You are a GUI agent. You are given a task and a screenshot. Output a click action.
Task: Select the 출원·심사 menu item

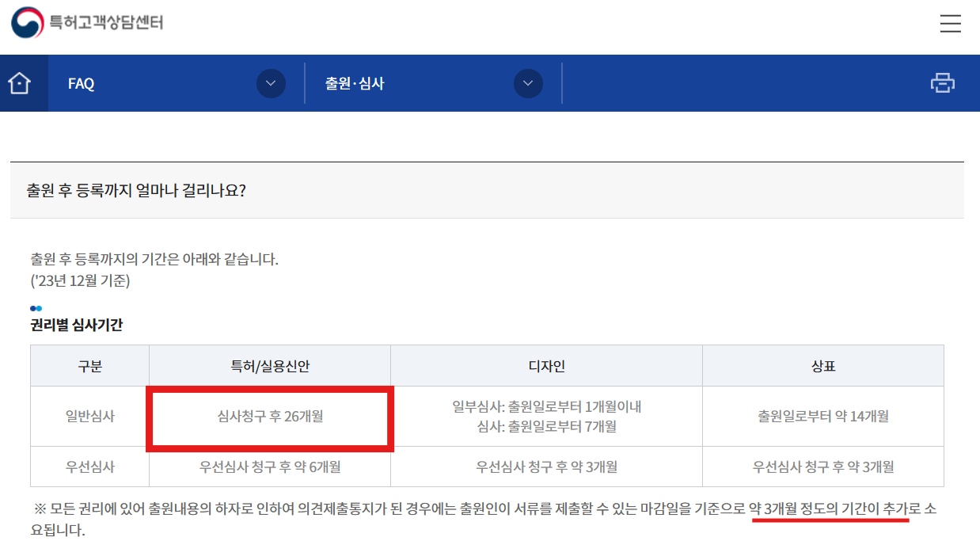pos(353,82)
